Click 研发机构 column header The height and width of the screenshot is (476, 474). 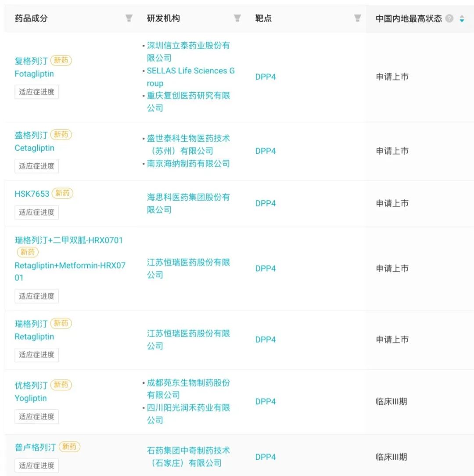point(163,18)
